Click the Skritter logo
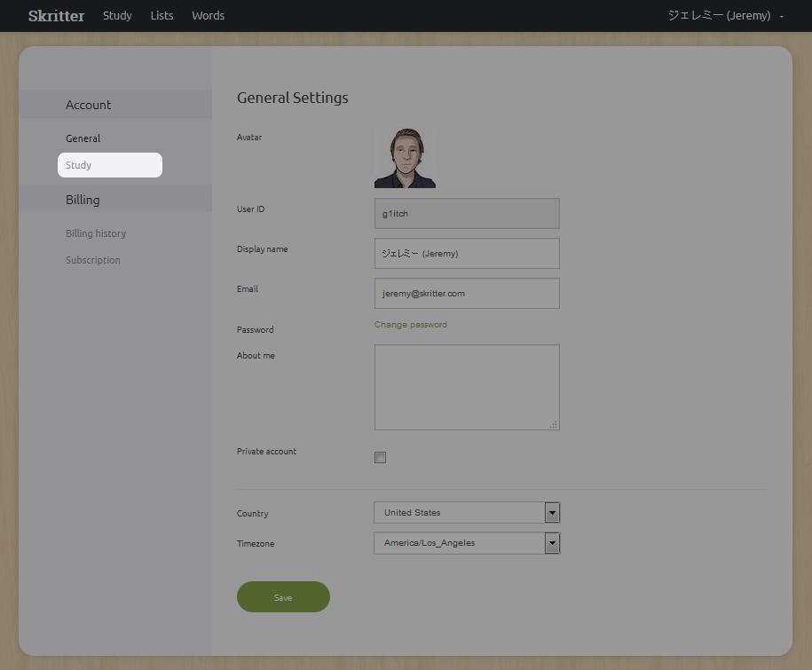This screenshot has height=670, width=812. 56,16
